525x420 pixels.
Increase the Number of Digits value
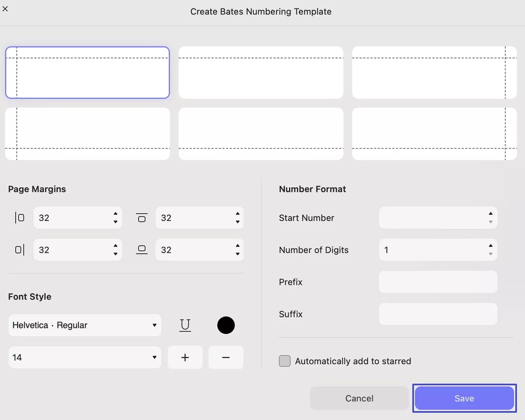(491, 246)
